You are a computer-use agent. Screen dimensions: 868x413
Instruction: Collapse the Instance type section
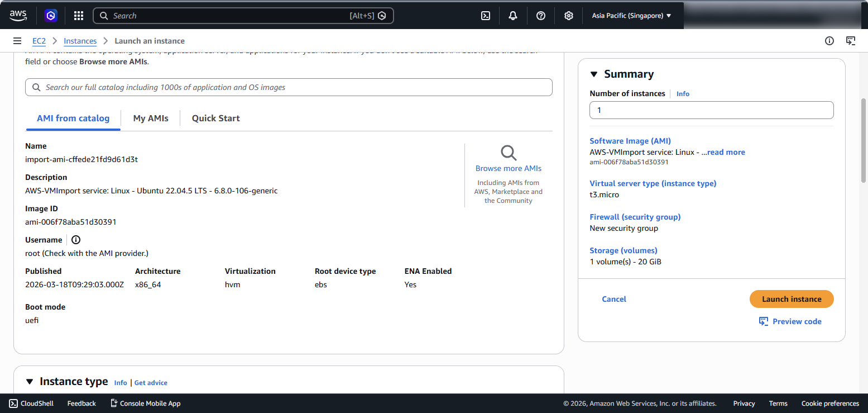coord(30,382)
